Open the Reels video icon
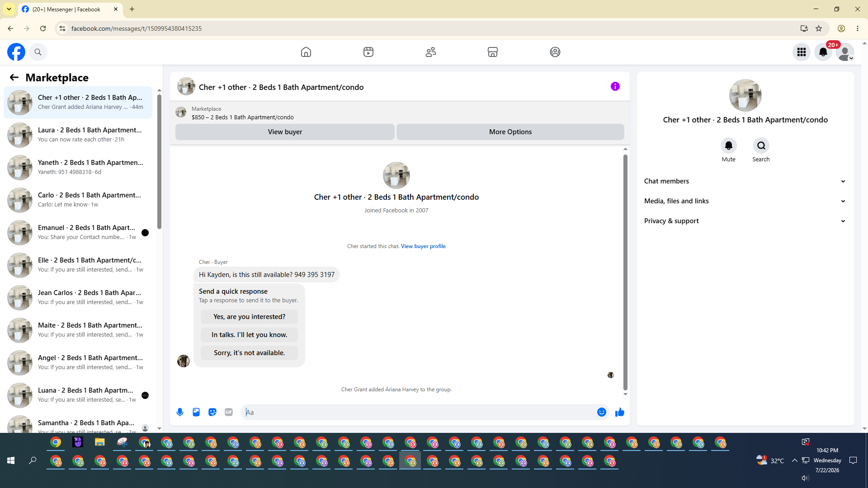 pos(368,52)
